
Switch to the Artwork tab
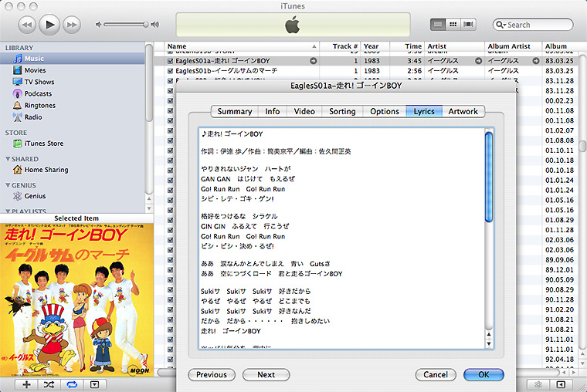463,111
